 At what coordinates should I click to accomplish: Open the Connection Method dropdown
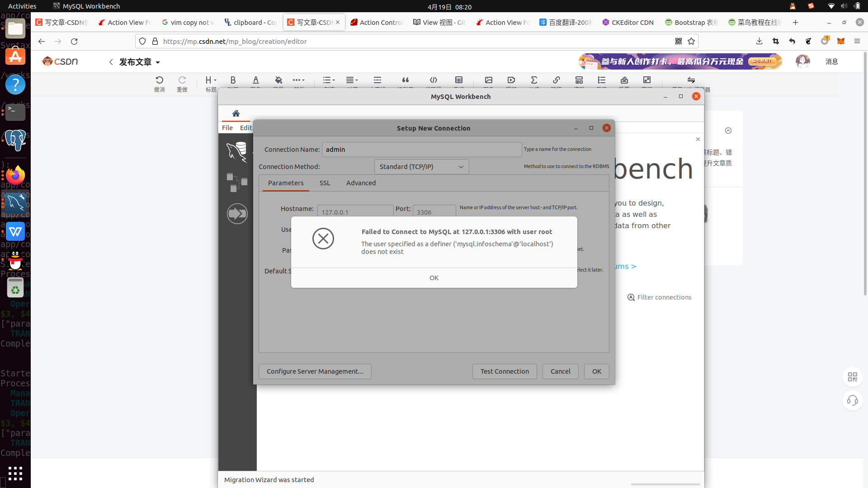point(421,167)
